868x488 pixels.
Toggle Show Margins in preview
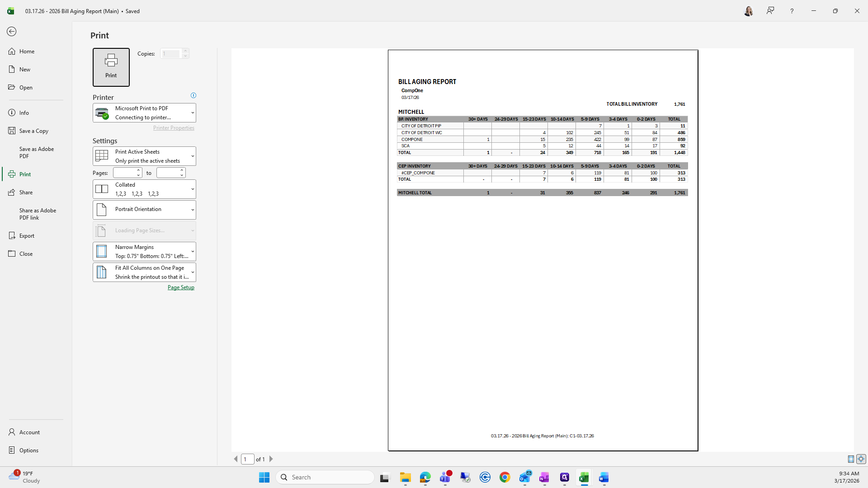click(851, 459)
